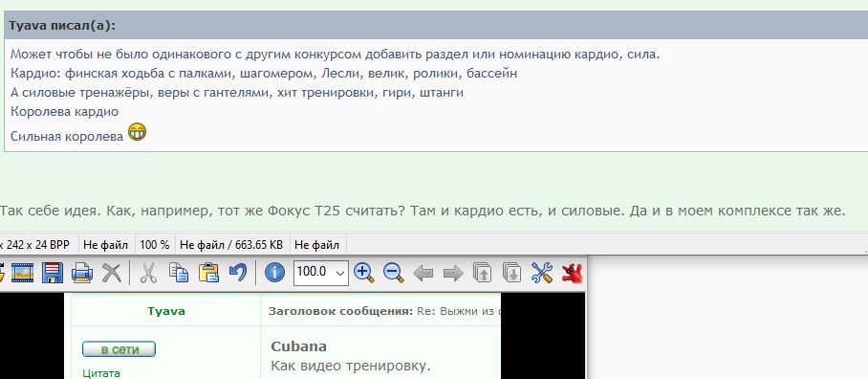Zoom out with the minus magnifier
The width and height of the screenshot is (868, 379).
coord(394,273)
